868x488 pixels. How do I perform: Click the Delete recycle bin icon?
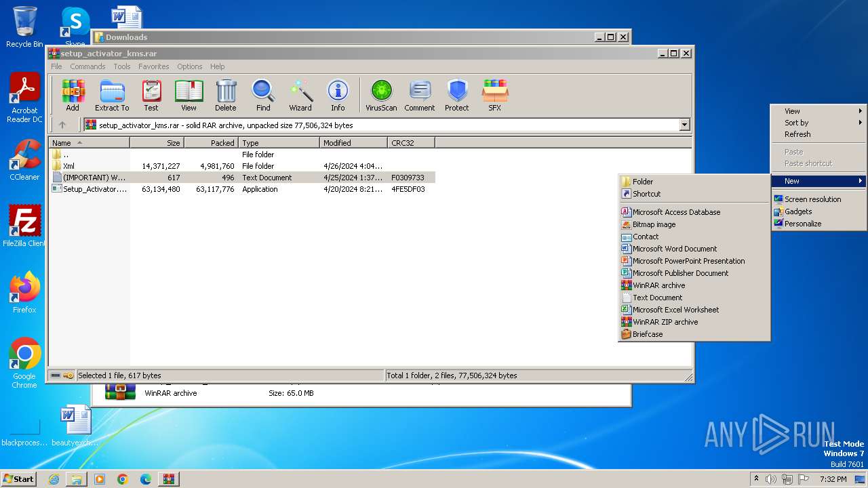226,95
